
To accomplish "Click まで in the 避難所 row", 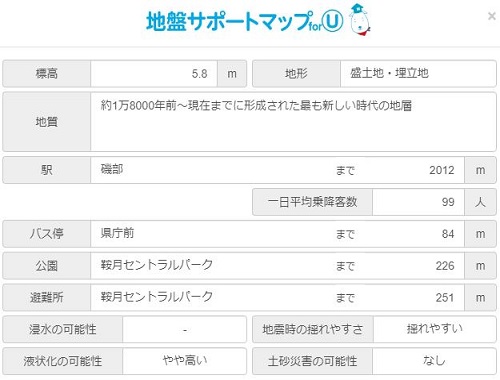I will point(345,298).
